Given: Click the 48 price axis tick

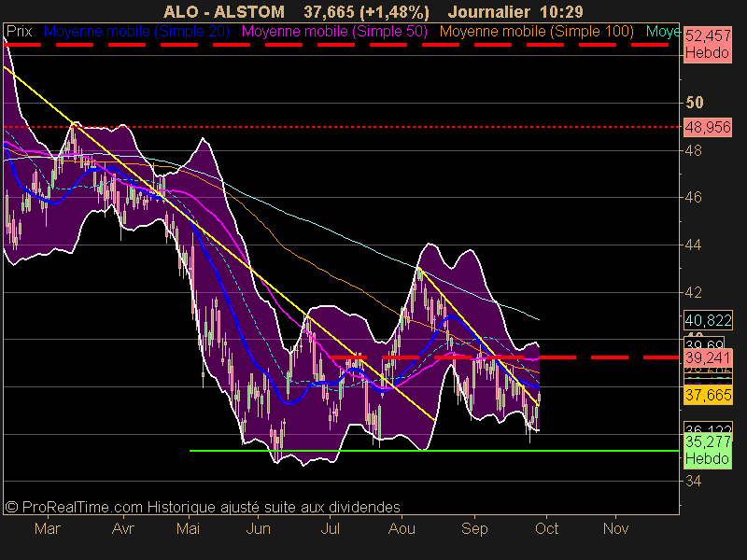Looking at the screenshot, I should [693, 150].
